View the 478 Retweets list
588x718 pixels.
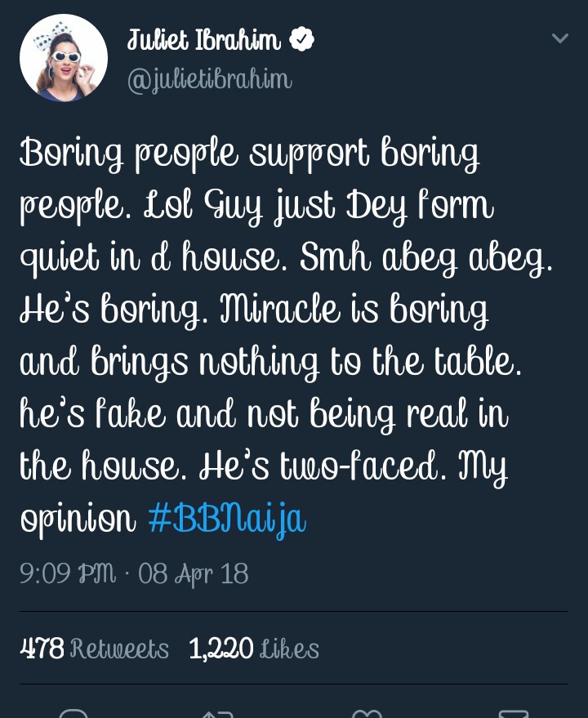pos(94,649)
